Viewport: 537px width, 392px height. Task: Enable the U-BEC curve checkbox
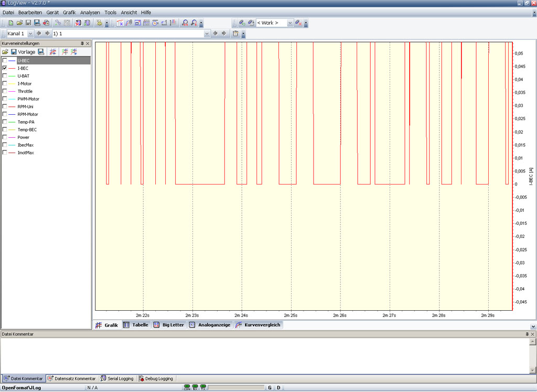point(5,61)
